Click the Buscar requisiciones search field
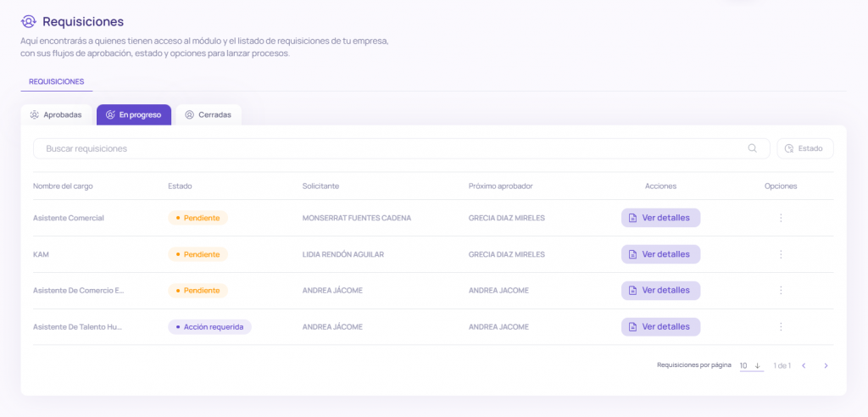Image resolution: width=868 pixels, height=417 pixels. click(390, 148)
